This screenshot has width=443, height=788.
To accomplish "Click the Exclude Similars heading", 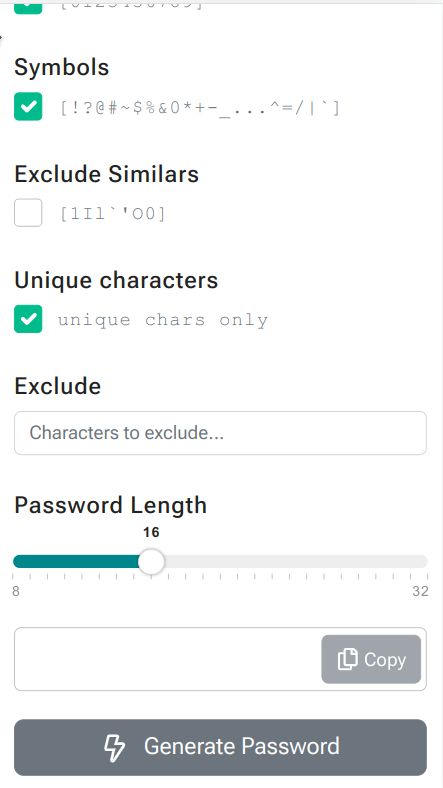I will 106,174.
